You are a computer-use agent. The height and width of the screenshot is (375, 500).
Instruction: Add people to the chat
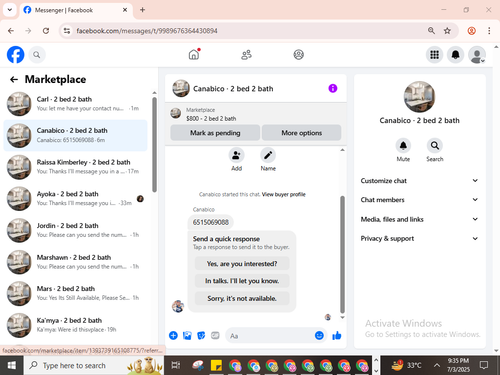[x=236, y=155]
